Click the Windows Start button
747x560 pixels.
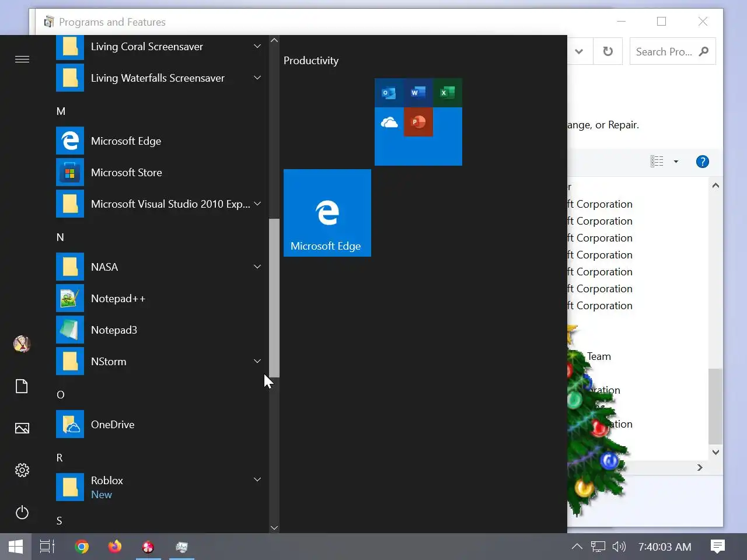pos(16,547)
